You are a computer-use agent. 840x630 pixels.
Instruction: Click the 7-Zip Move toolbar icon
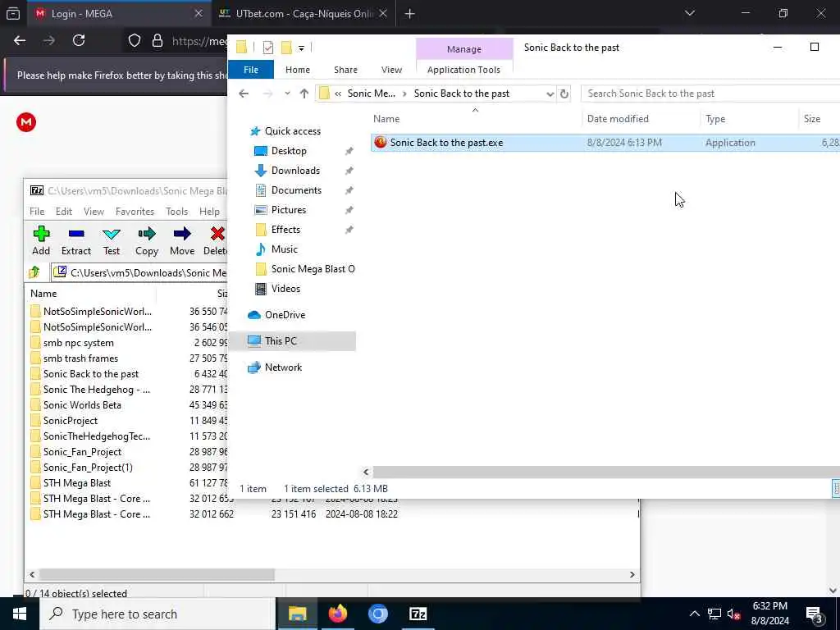(182, 234)
